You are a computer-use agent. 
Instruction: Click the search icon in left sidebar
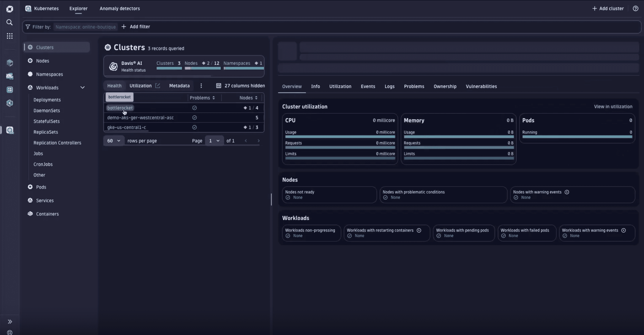click(10, 23)
